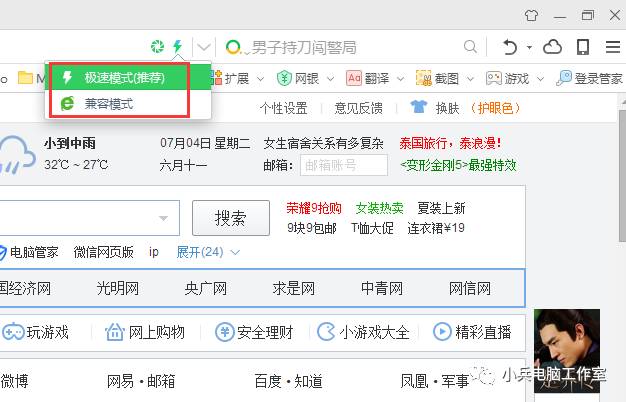Open 中青网 site link
The width and height of the screenshot is (626, 402).
click(382, 288)
